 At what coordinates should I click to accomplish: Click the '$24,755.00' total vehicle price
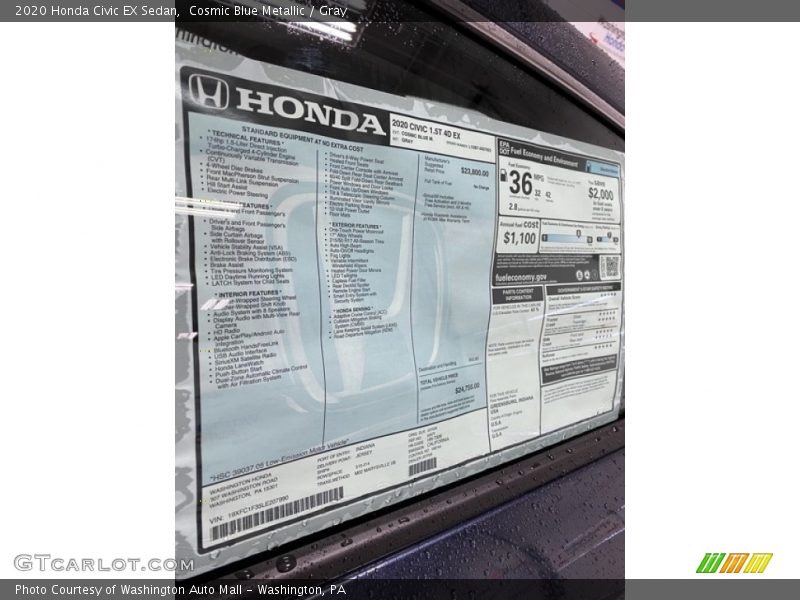pos(467,389)
